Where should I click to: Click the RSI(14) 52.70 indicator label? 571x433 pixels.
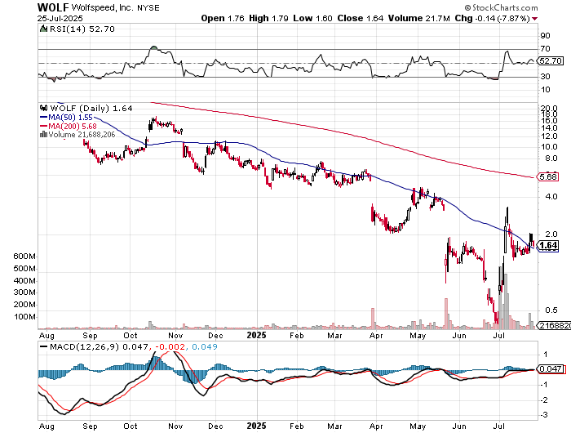(x=82, y=29)
